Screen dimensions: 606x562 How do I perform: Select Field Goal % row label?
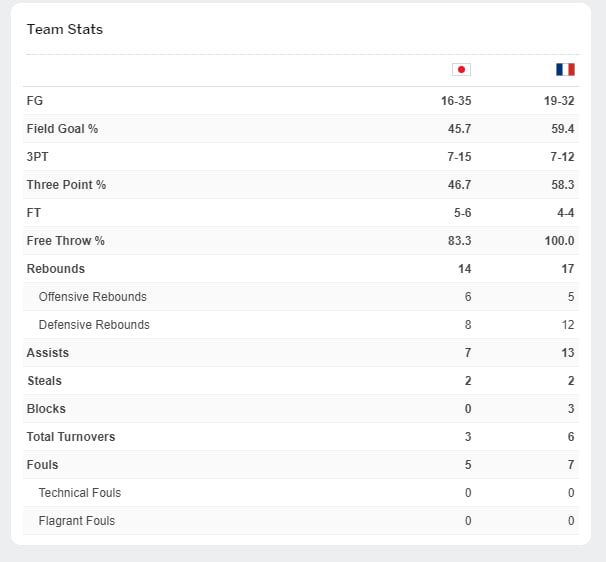point(62,129)
